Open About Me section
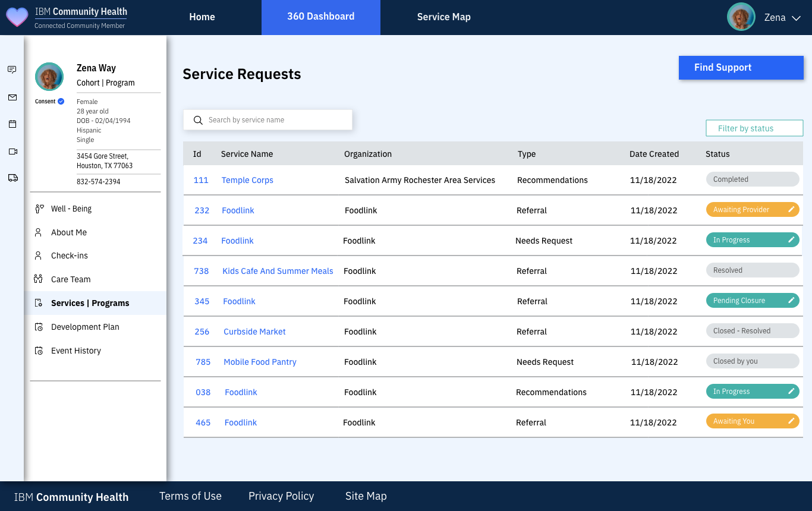The width and height of the screenshot is (812, 511). 69,232
